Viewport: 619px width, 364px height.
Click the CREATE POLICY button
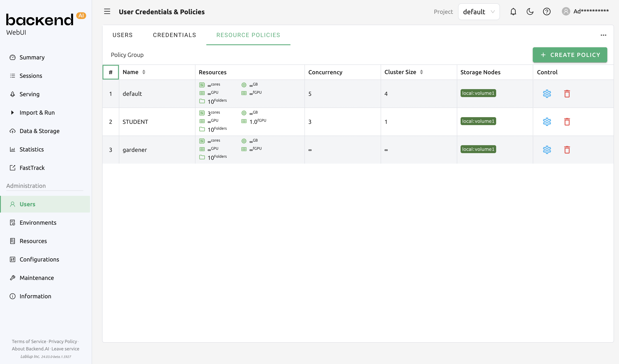tap(570, 55)
